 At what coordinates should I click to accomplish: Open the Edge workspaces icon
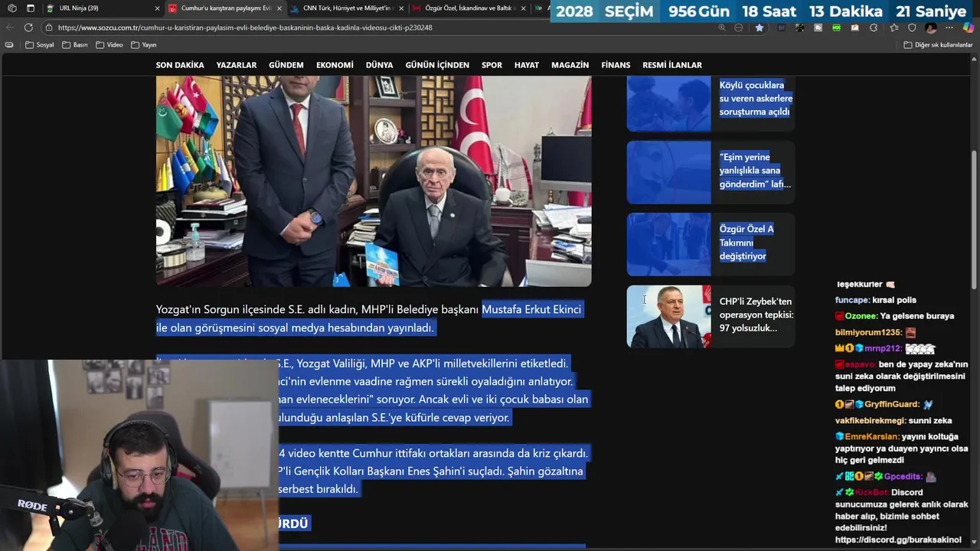pos(11,8)
